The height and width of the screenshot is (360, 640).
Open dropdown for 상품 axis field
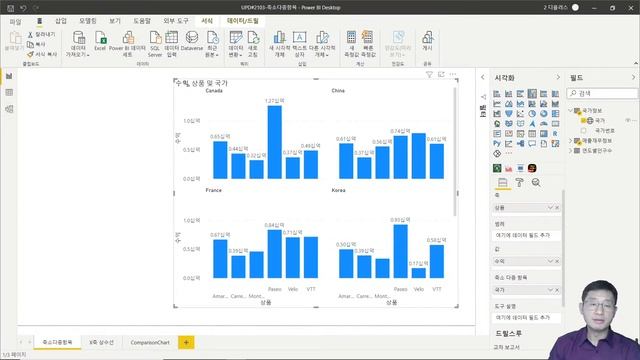point(550,208)
